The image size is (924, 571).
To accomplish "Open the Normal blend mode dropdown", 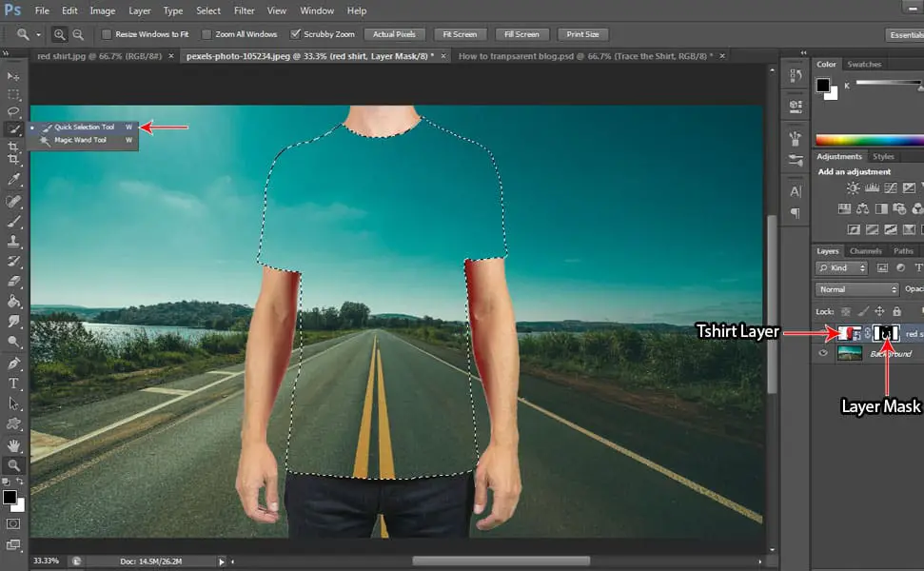I will (x=855, y=288).
